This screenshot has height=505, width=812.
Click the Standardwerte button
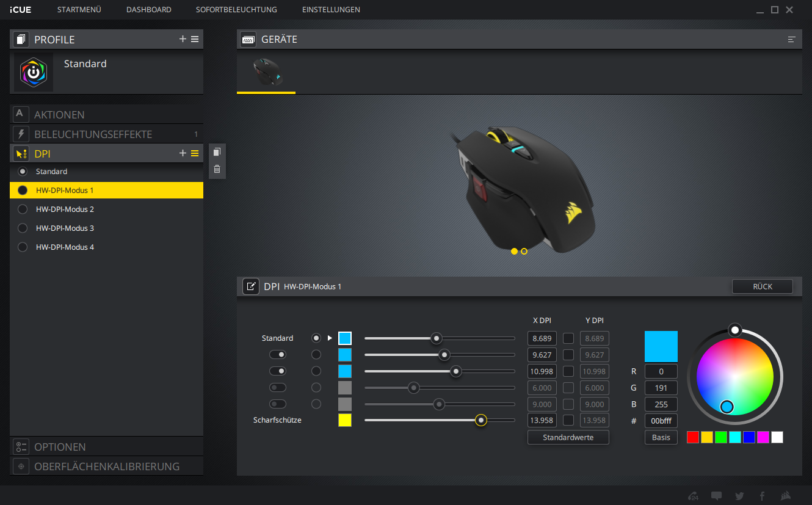pos(568,437)
